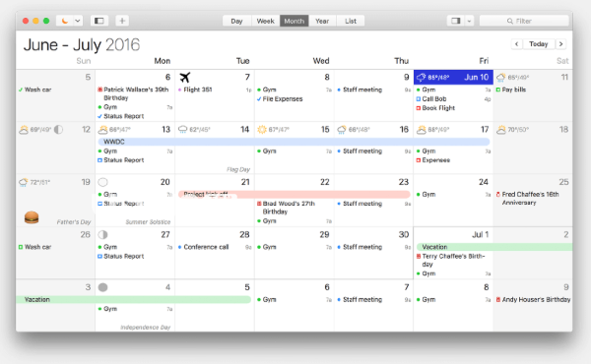Select the Month view tab

[x=294, y=21]
